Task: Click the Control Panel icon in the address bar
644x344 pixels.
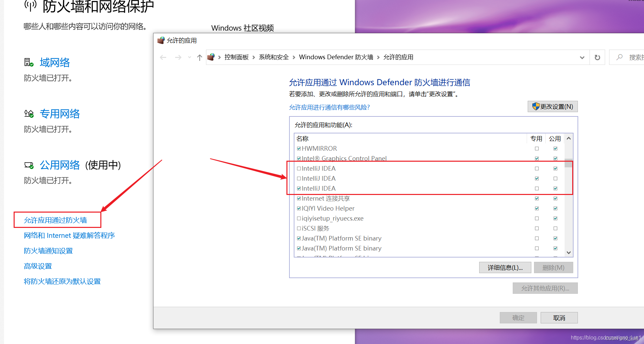Action: click(x=211, y=57)
